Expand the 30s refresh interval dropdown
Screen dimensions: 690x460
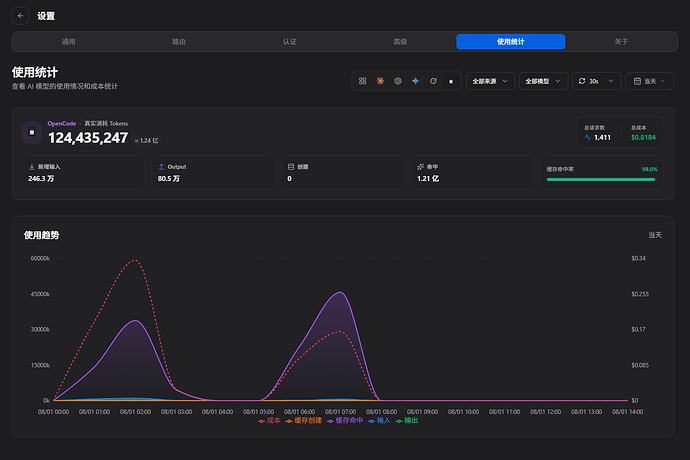[x=596, y=81]
